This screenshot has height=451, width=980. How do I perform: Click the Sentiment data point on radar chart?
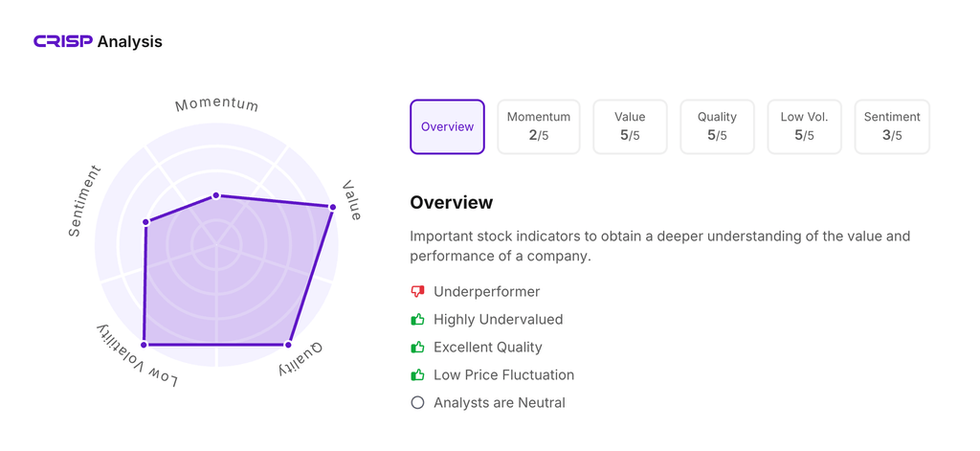(x=145, y=222)
